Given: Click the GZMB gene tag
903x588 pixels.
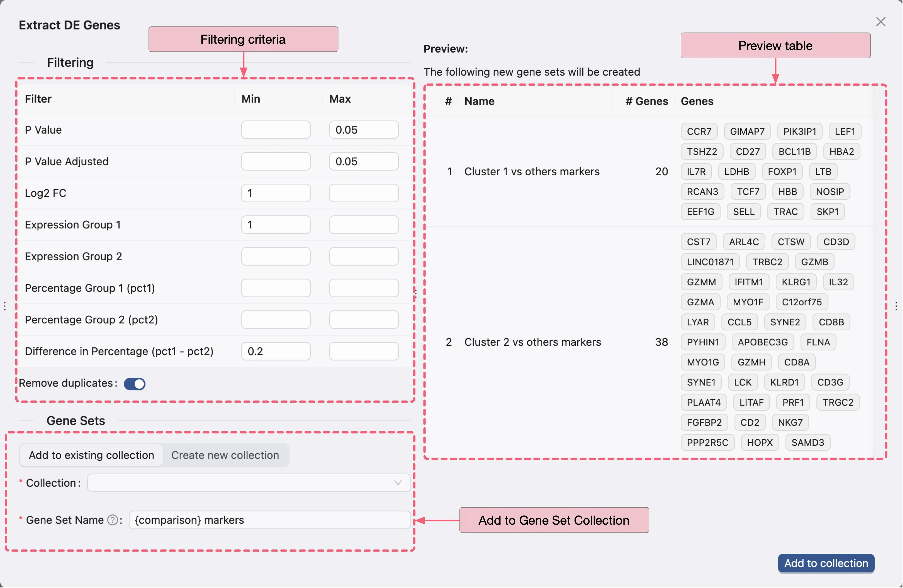Looking at the screenshot, I should click(814, 262).
